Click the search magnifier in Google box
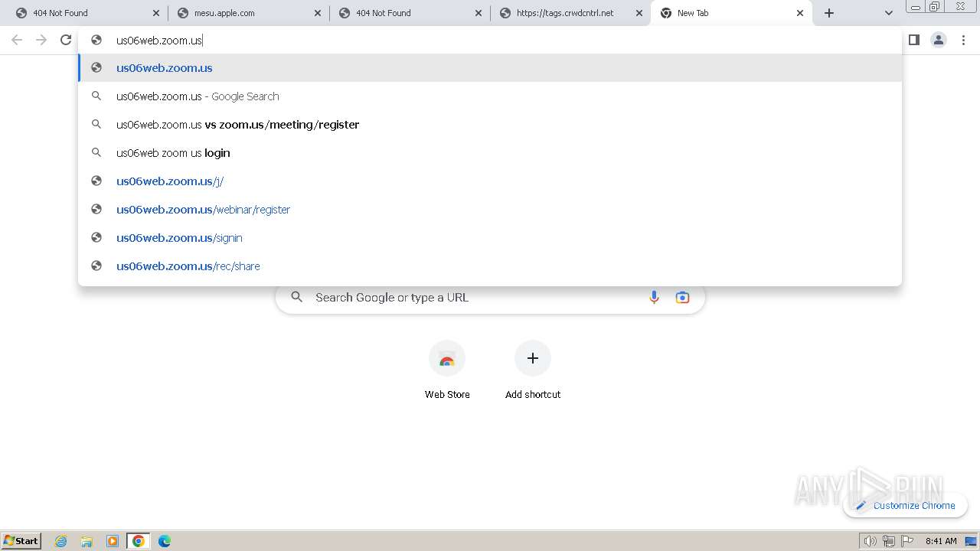Viewport: 980px width, 551px height. [297, 298]
